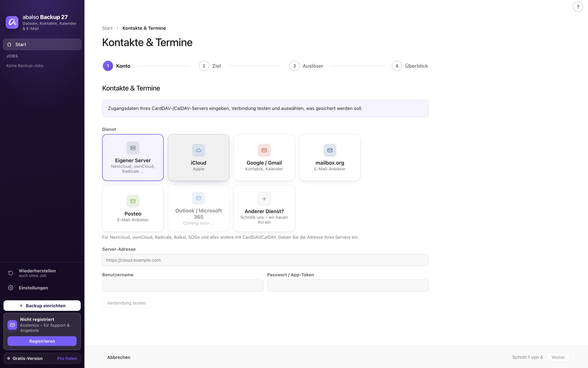Go to the Ziel step label
The height and width of the screenshot is (368, 588).
click(216, 66)
